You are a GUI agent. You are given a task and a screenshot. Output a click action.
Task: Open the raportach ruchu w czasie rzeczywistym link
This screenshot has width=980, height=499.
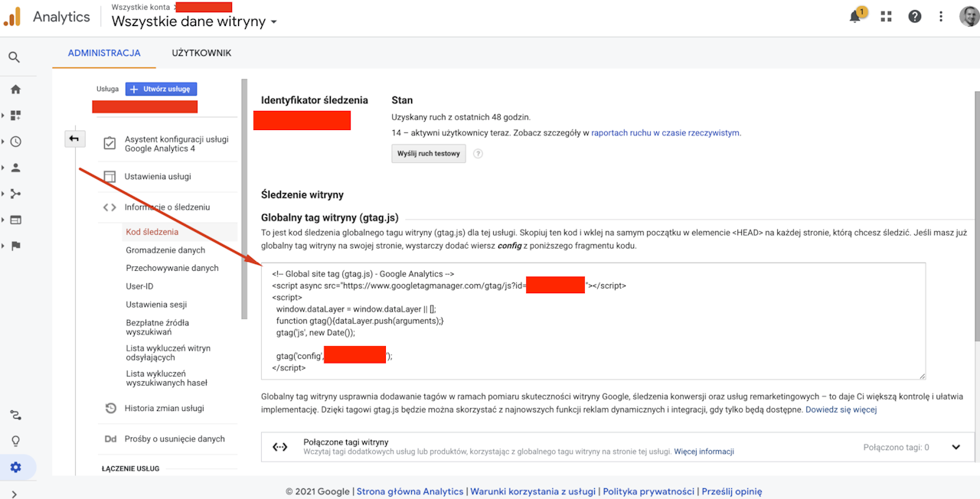(665, 132)
